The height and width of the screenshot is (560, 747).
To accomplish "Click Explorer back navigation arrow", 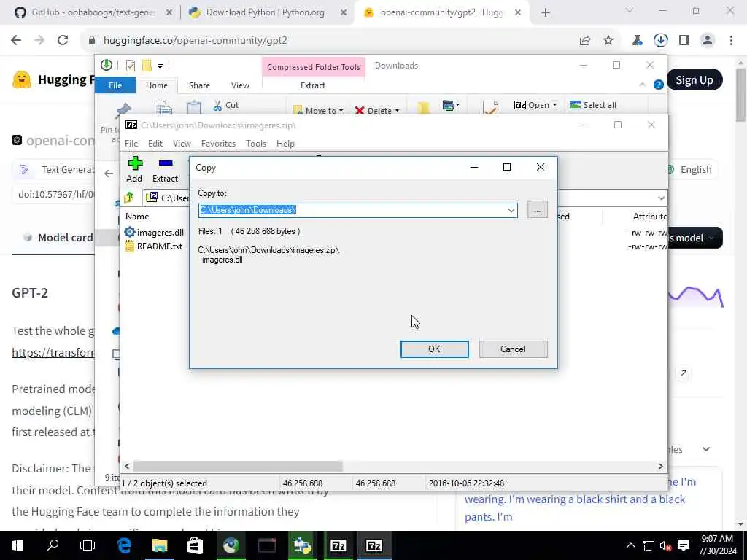I will pyautogui.click(x=109, y=174).
